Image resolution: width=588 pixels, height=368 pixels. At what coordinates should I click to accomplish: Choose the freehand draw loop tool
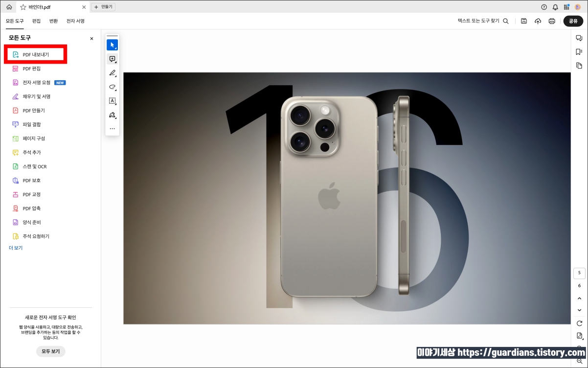(x=112, y=87)
